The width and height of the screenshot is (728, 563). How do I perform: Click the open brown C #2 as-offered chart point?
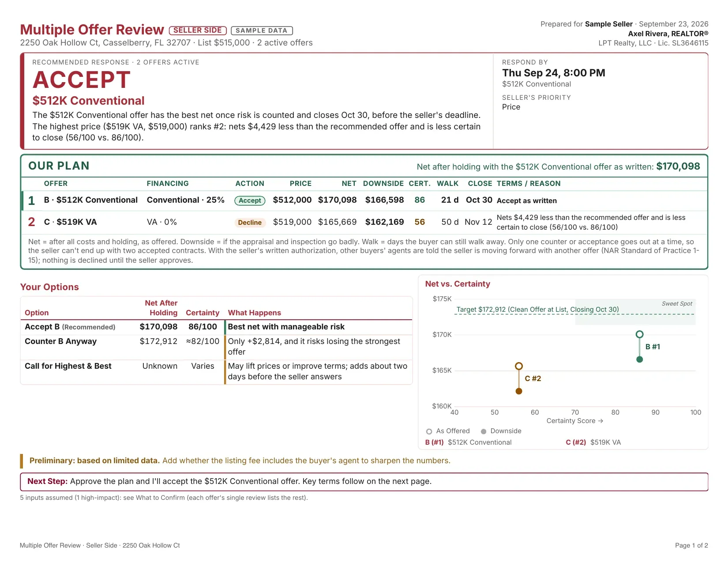click(x=519, y=366)
